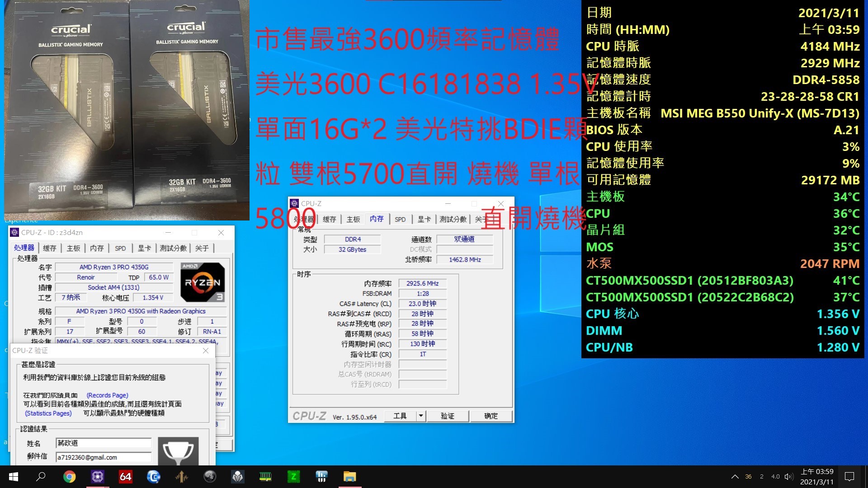Viewport: 868px width, 488px height.
Task: Open the Action Center notifications icon
Action: 849,477
